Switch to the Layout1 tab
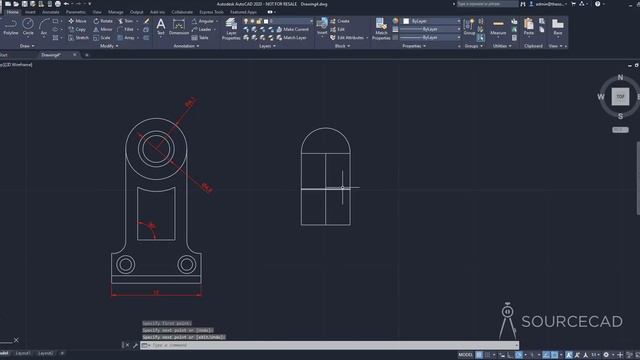Image resolution: width=640 pixels, height=360 pixels. click(23, 353)
